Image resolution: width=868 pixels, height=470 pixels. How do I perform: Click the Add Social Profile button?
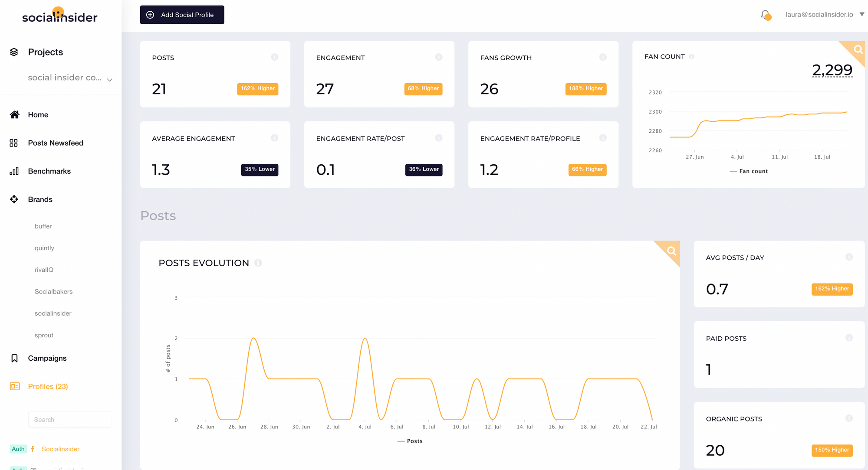[182, 15]
